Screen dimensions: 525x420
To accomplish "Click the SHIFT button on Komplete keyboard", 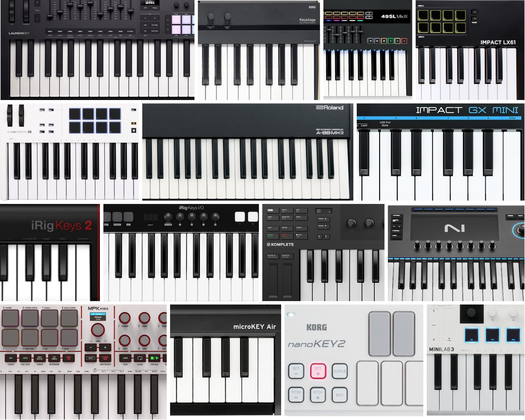I will 273,211.
